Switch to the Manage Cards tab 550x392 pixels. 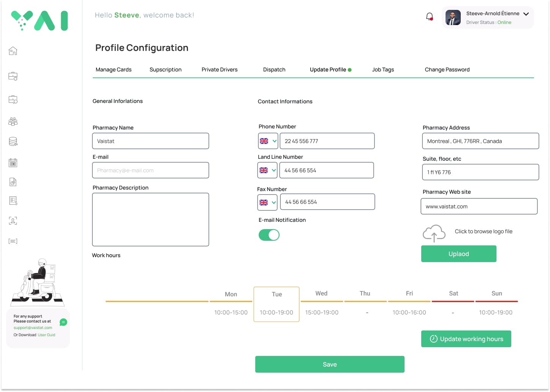114,70
